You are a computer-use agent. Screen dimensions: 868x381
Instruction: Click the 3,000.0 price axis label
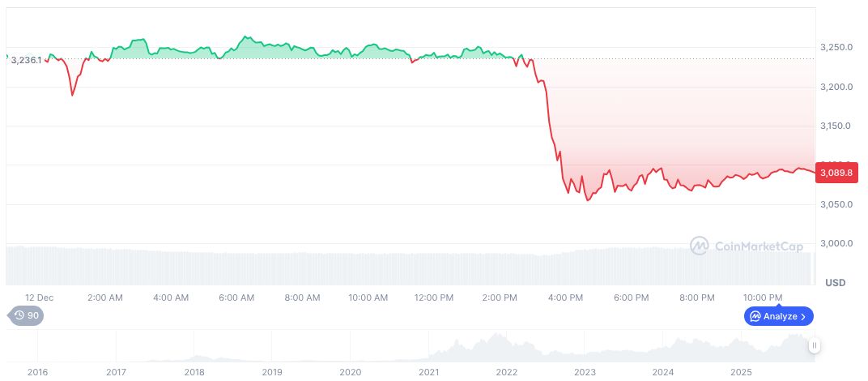point(836,243)
